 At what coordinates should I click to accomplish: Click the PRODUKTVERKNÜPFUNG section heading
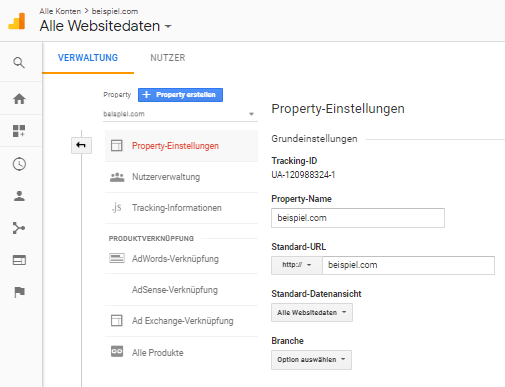(x=151, y=238)
